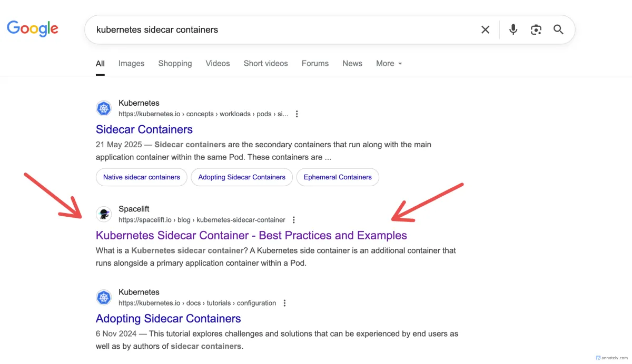Screen dimensions: 632x364
Task: Open the Sidecar Containers result link
Action: [x=144, y=129]
